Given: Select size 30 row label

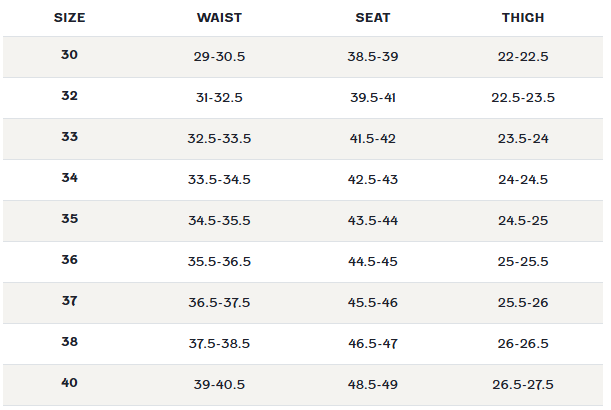Looking at the screenshot, I should (69, 55).
